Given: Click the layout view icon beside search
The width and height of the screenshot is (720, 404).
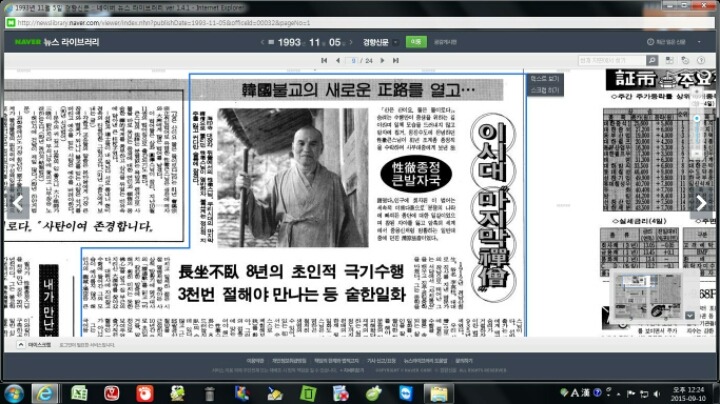Looking at the screenshot, I should pyautogui.click(x=669, y=60).
